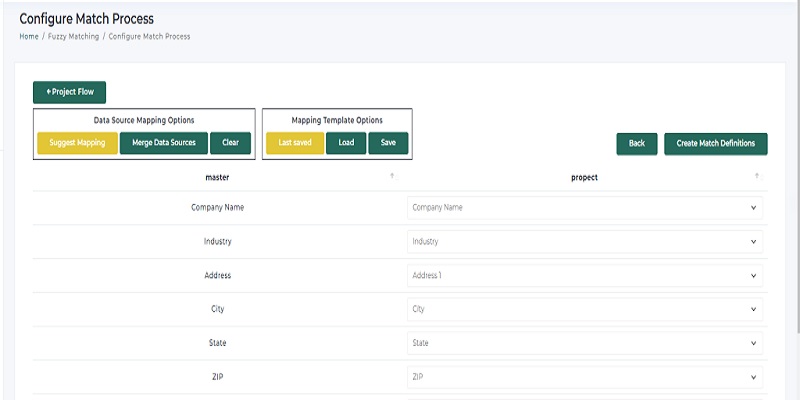The image size is (800, 400).
Task: Expand the Industry mapping dropdown
Action: [x=585, y=242]
